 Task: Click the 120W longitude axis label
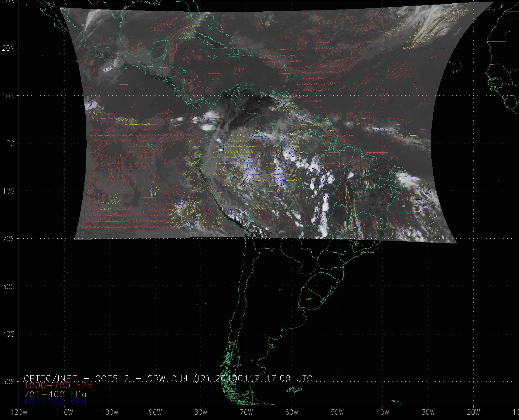pyautogui.click(x=19, y=412)
